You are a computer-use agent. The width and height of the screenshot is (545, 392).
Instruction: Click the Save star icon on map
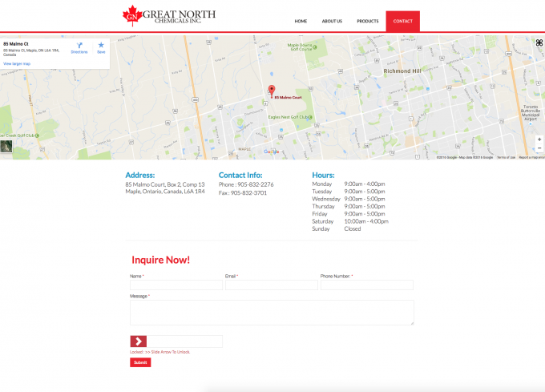[101, 46]
